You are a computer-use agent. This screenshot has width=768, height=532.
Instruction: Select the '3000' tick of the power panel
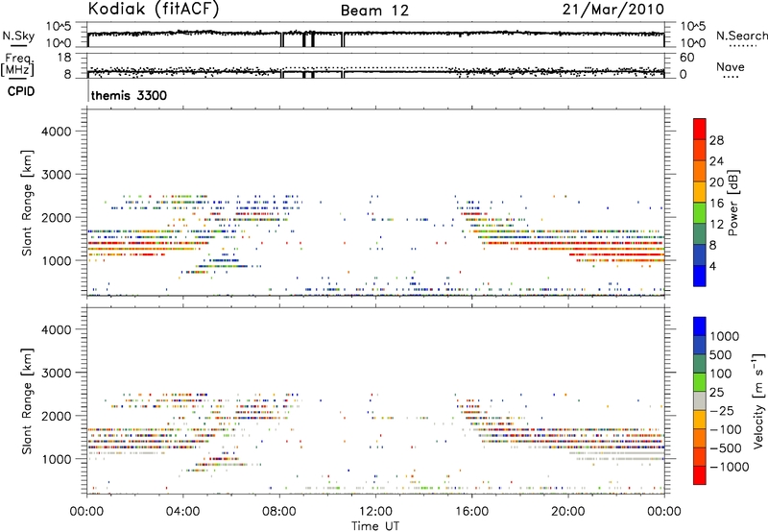pos(56,175)
